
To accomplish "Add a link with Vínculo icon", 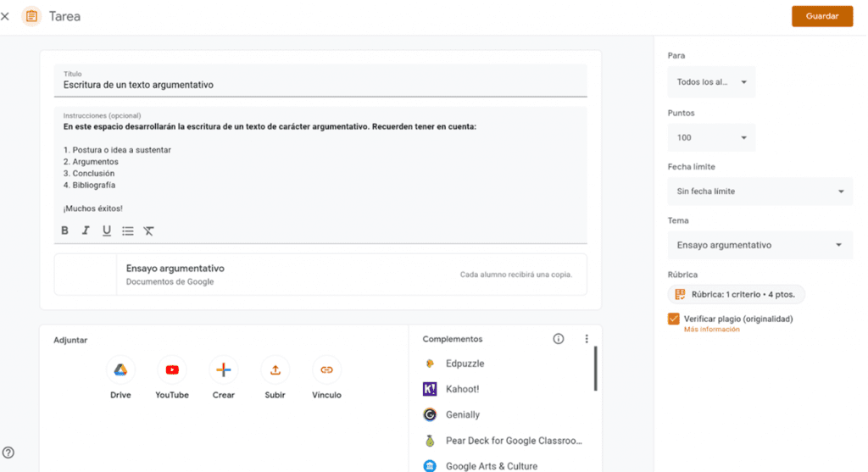I will 326,369.
